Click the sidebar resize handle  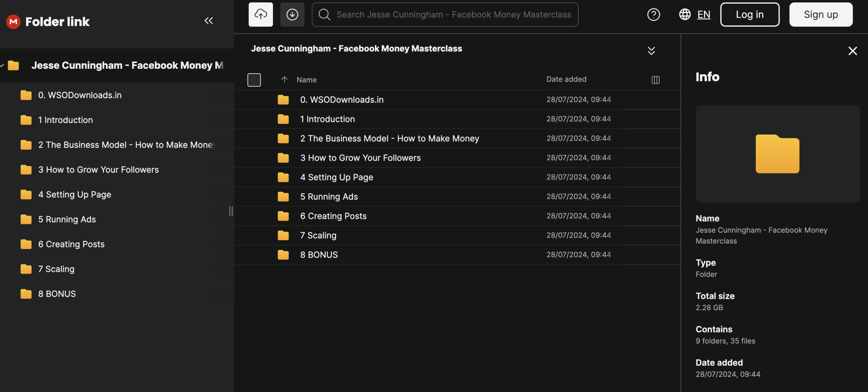231,211
